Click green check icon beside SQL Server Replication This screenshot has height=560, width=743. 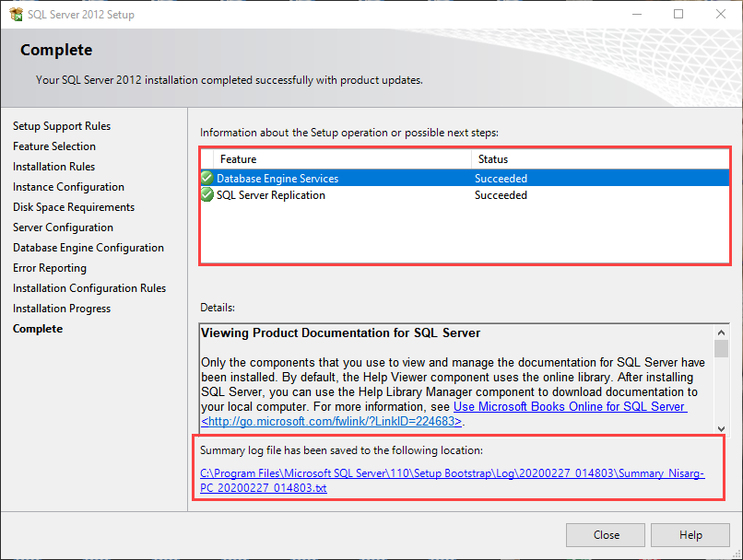click(207, 194)
